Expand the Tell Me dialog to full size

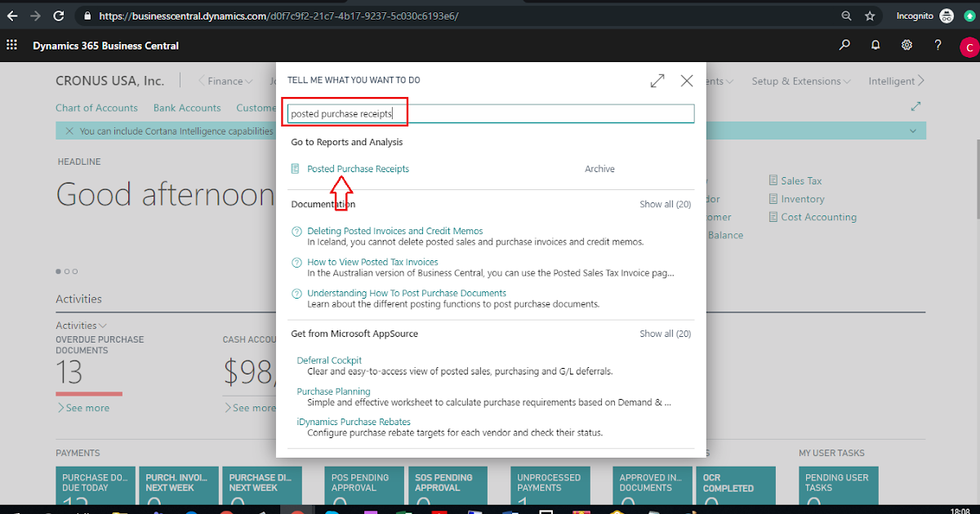pos(657,81)
